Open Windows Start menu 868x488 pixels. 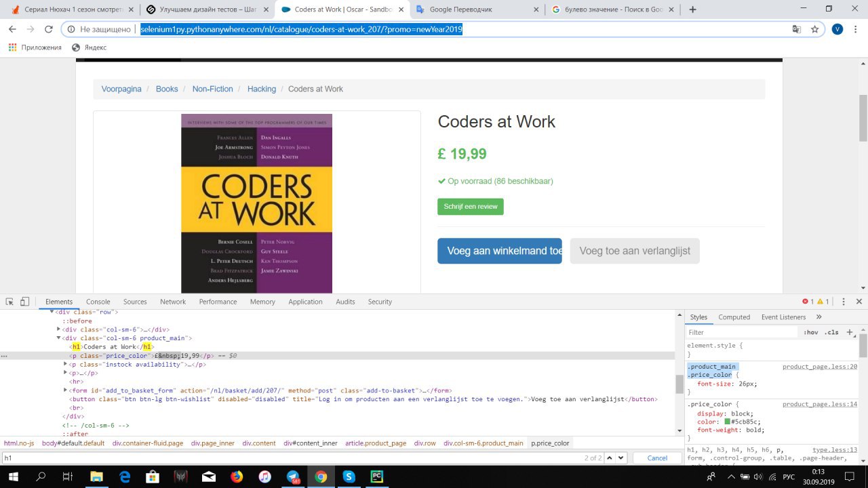click(x=14, y=476)
